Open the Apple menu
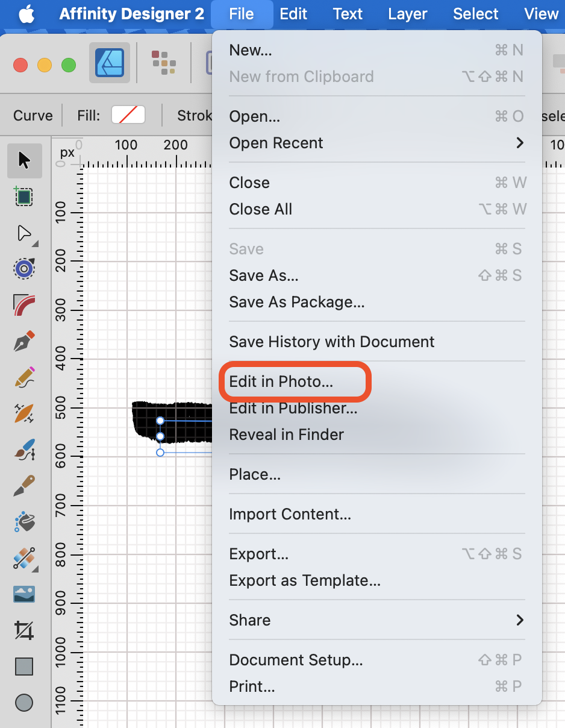This screenshot has width=565, height=728. pos(27,14)
